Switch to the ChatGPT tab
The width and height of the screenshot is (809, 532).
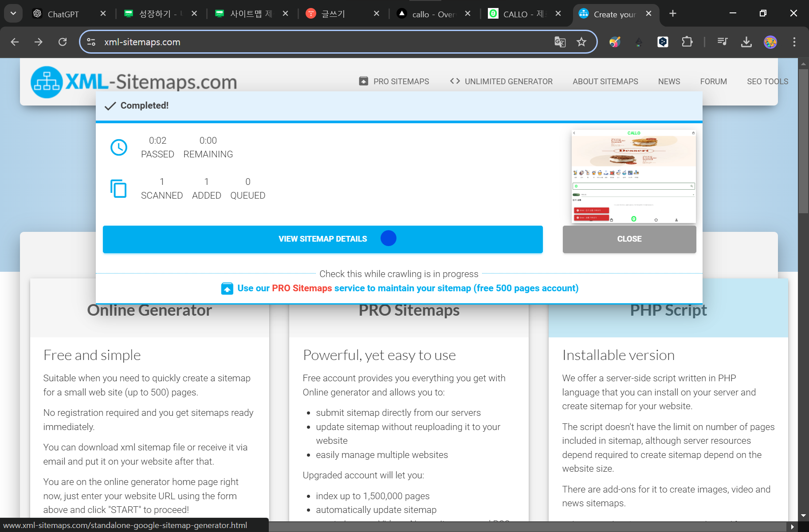pos(63,14)
